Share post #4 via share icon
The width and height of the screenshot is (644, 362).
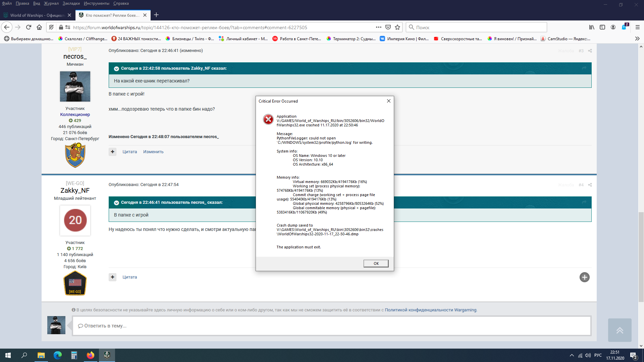[x=590, y=185]
